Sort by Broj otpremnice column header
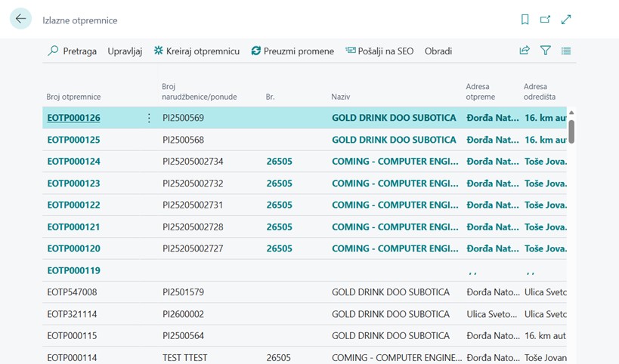Viewport: 619px width, 364px height. click(73, 97)
